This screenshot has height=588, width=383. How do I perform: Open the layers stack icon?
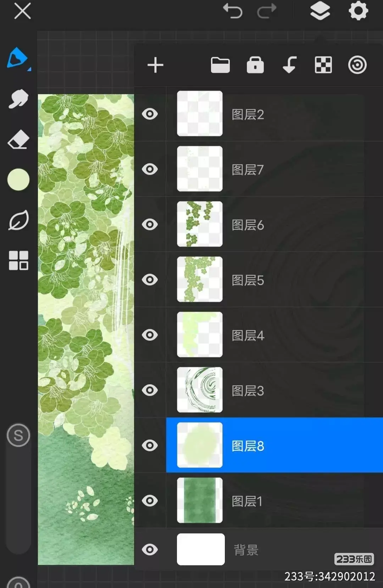(x=320, y=11)
